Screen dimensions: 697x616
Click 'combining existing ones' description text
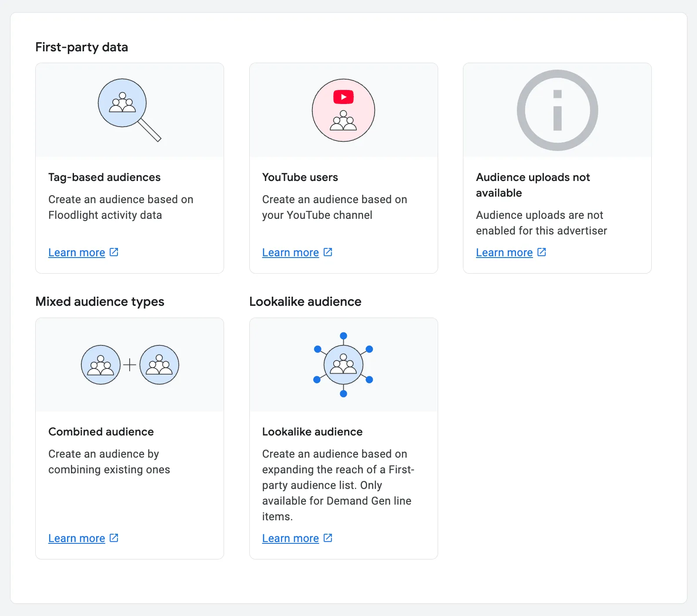(x=109, y=469)
